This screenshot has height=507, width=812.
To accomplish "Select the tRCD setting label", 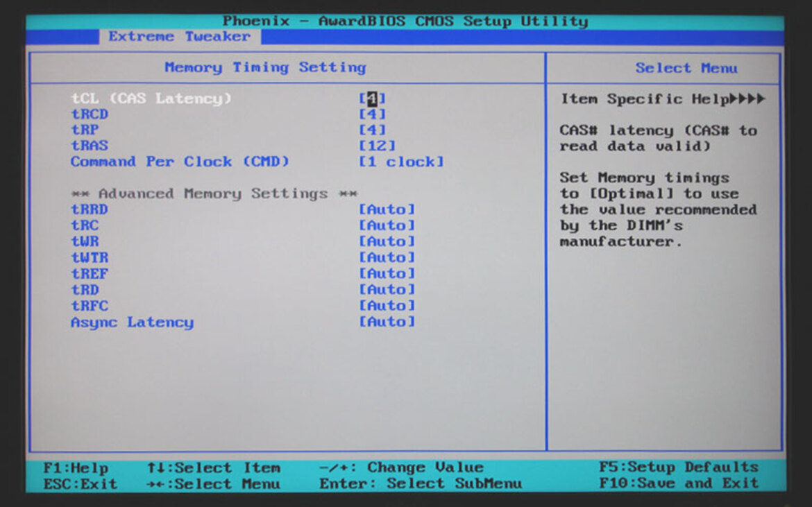I will pos(90,114).
